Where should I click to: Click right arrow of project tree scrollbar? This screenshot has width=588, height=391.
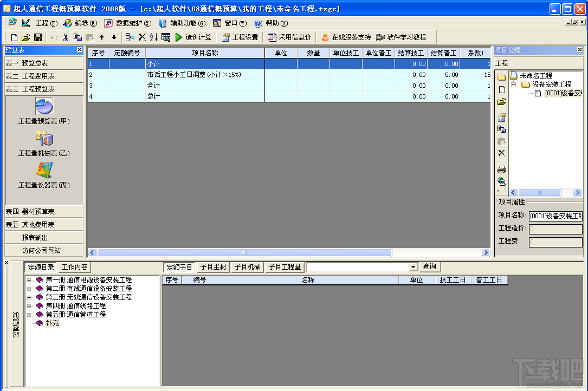point(577,193)
